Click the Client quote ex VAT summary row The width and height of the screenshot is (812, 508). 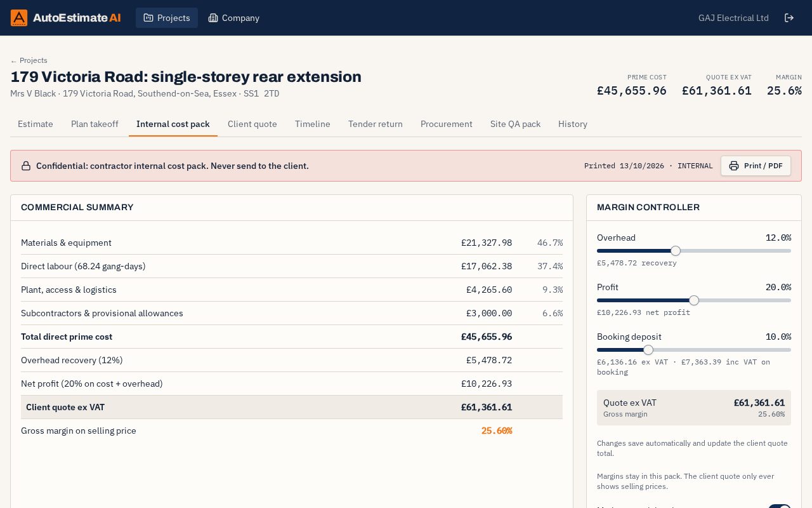tap(292, 407)
